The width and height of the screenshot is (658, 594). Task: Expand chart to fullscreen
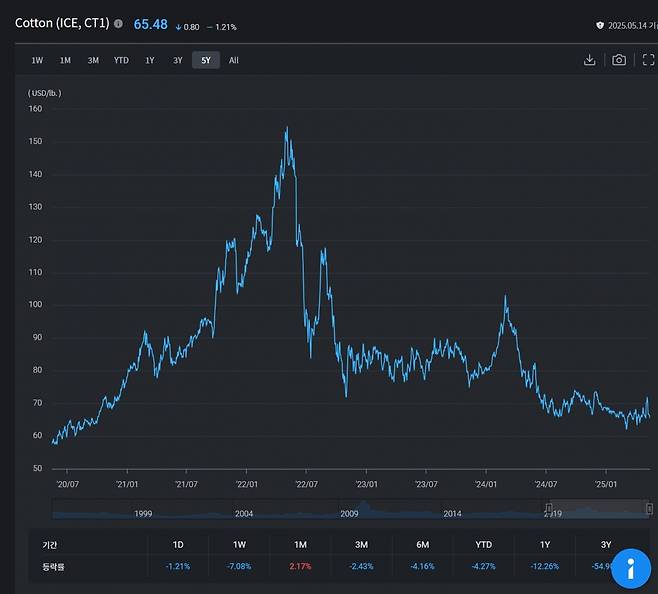(x=648, y=60)
